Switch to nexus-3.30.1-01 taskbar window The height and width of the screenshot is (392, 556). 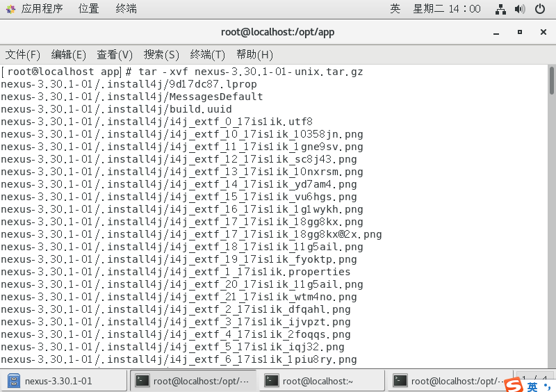pos(63,381)
